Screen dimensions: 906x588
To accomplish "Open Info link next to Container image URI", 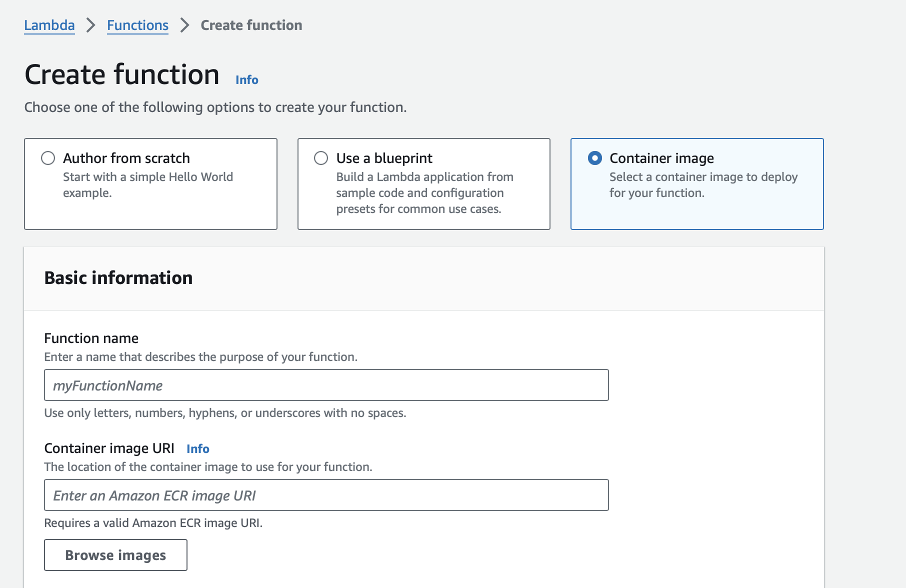I will coord(198,449).
